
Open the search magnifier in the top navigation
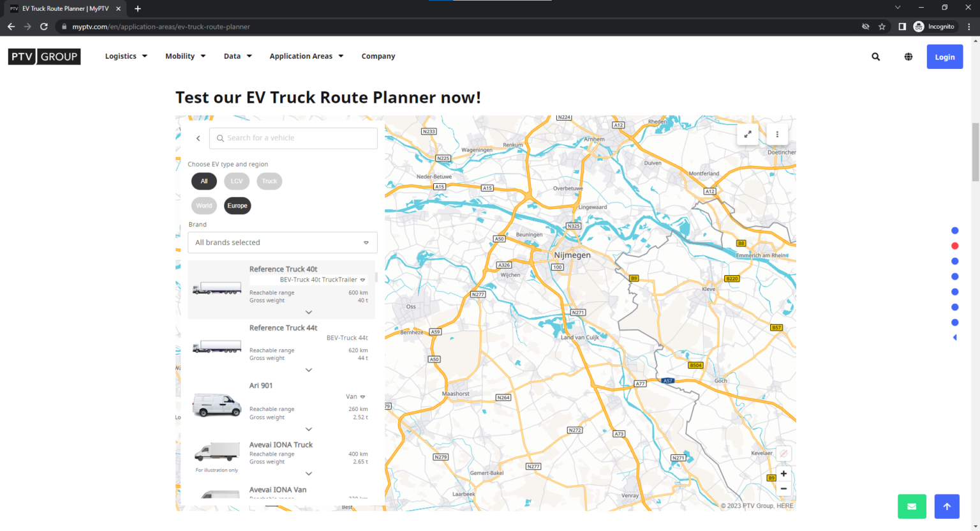pos(875,56)
